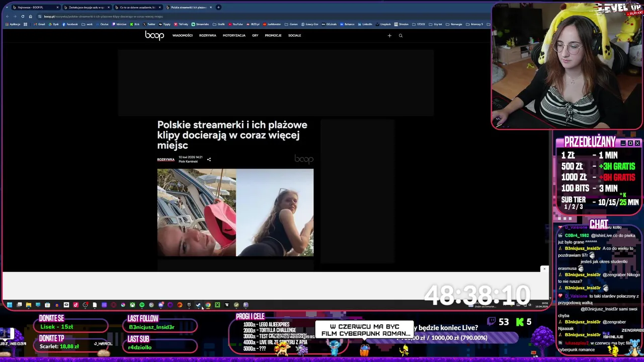Open Microsoft Store from the taskbar

tap(47, 305)
